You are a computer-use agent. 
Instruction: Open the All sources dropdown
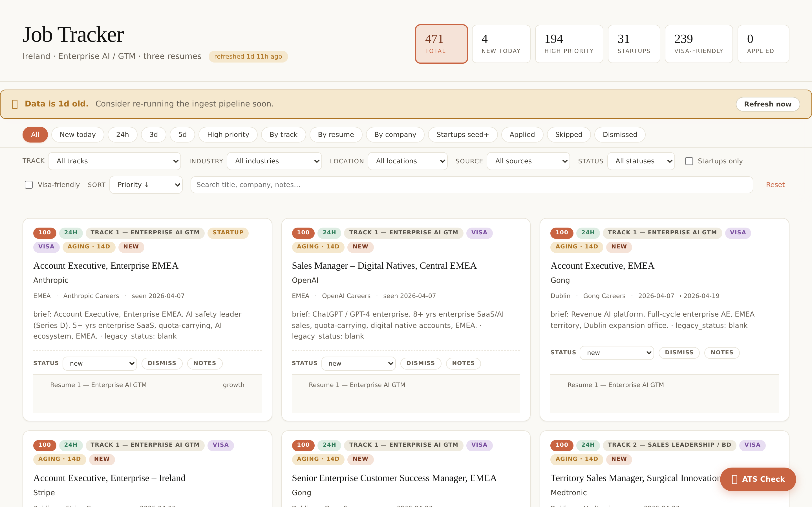528,161
